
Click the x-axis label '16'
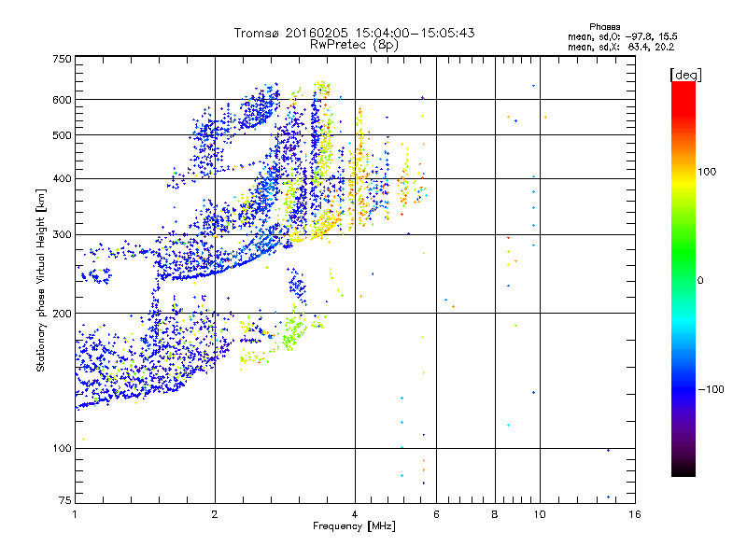pyautogui.click(x=635, y=514)
